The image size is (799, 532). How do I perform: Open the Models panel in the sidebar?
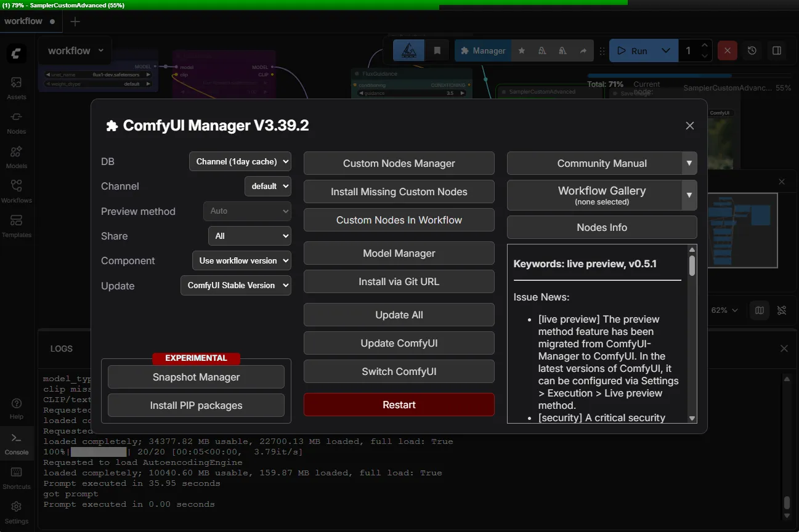(x=17, y=155)
